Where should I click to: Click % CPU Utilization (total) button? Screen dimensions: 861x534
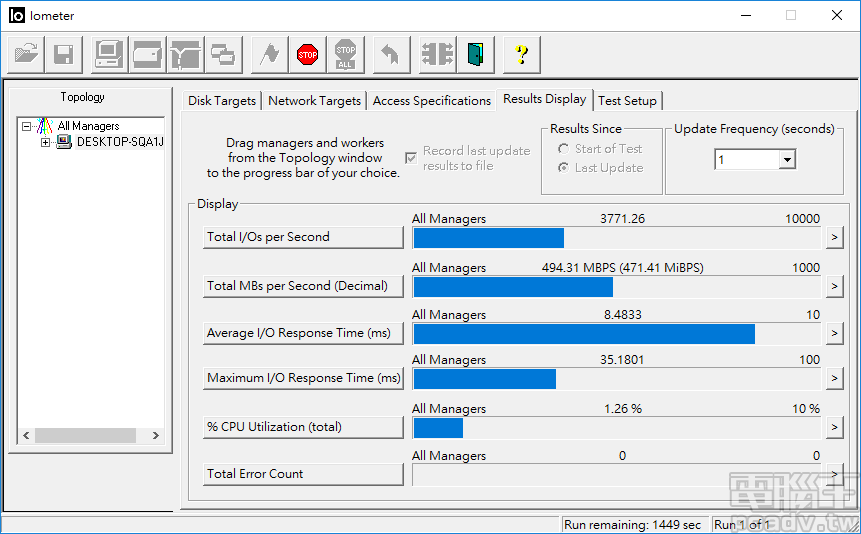click(303, 427)
